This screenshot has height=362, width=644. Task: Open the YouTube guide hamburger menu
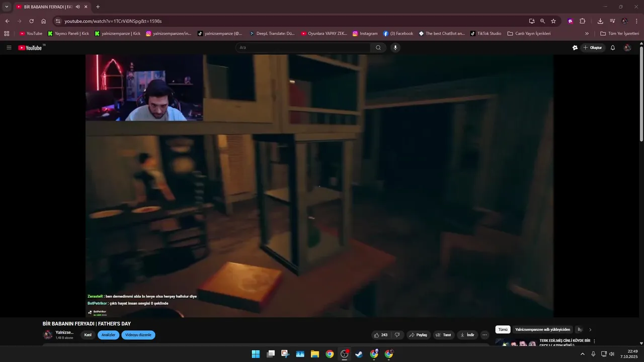pyautogui.click(x=9, y=48)
